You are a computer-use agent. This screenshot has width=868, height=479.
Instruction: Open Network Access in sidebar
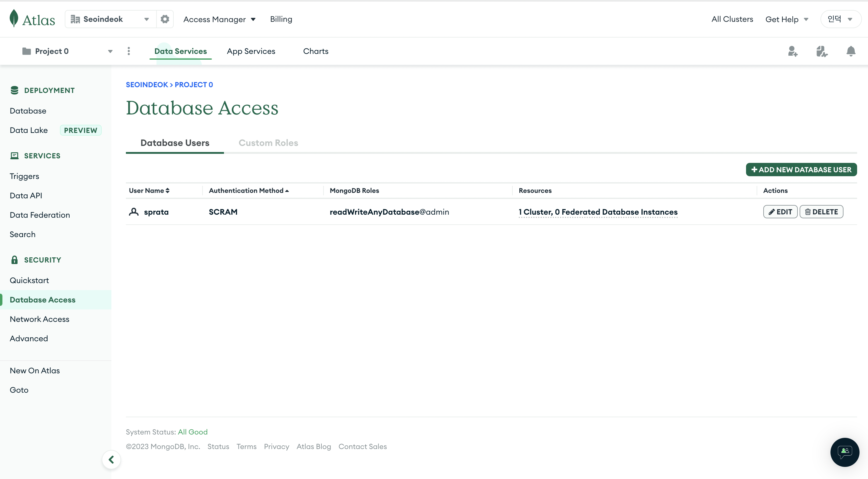pyautogui.click(x=39, y=319)
